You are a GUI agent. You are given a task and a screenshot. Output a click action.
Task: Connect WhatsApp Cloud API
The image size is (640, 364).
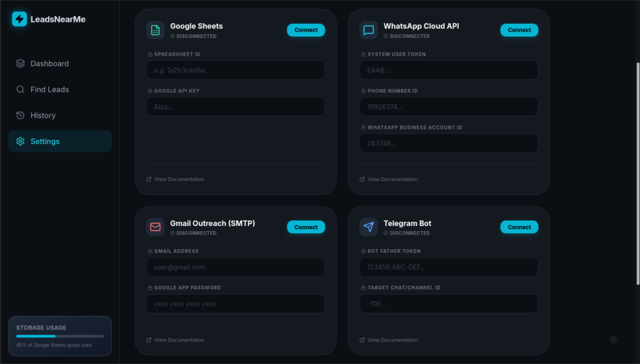(x=519, y=30)
